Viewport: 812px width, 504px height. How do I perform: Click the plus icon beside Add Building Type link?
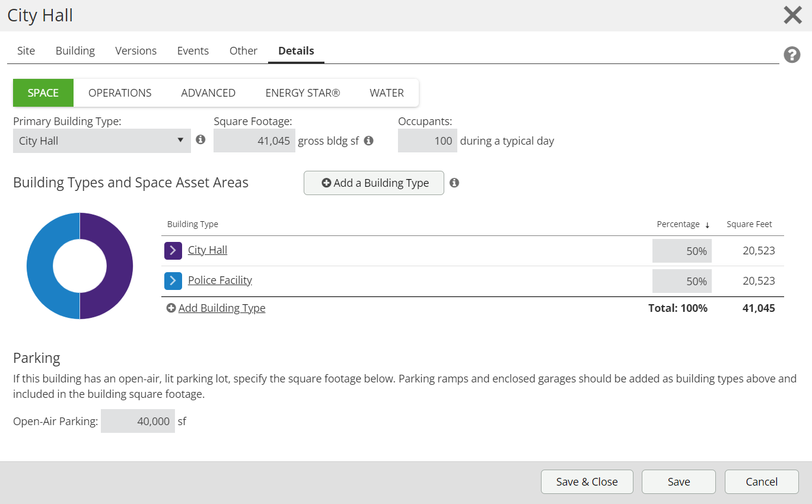pyautogui.click(x=171, y=308)
